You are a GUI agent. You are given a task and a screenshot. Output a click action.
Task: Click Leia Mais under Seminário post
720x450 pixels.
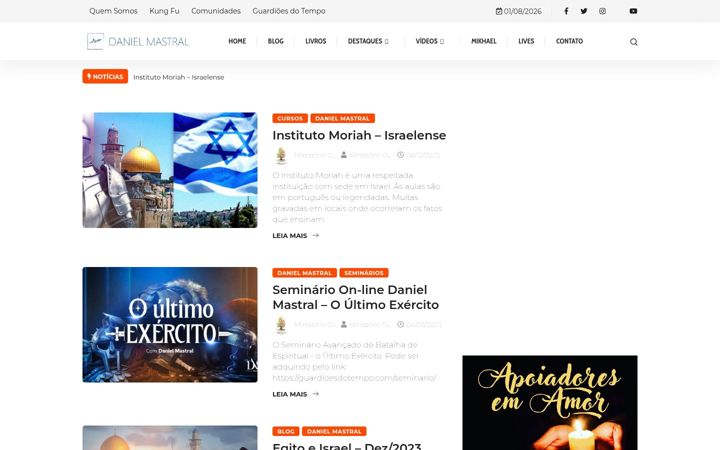(x=290, y=394)
